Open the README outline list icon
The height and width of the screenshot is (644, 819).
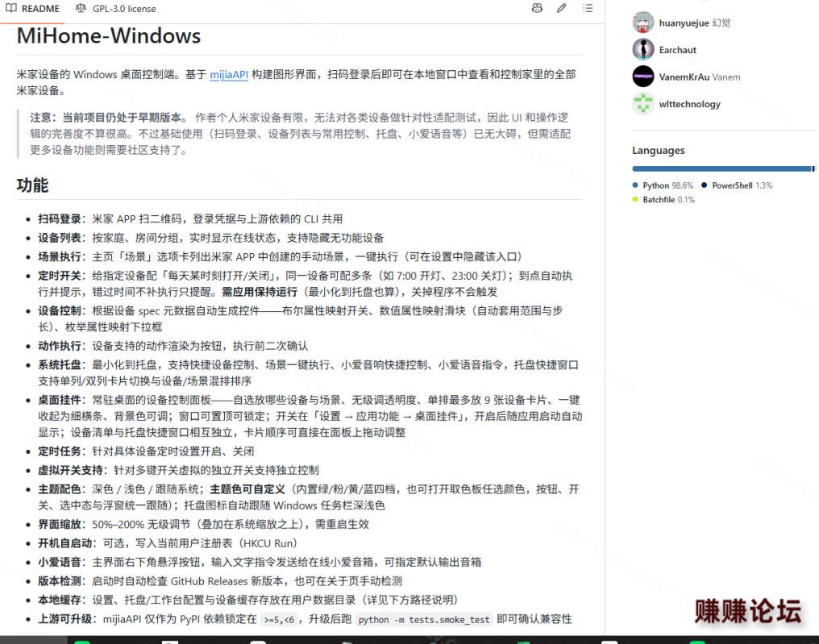point(588,8)
